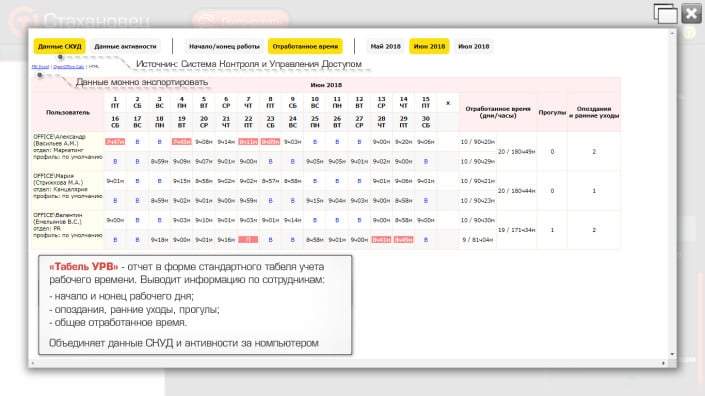Click the day 1 ПТ column header
Image resolution: width=705 pixels, height=396 pixels.
(115, 102)
